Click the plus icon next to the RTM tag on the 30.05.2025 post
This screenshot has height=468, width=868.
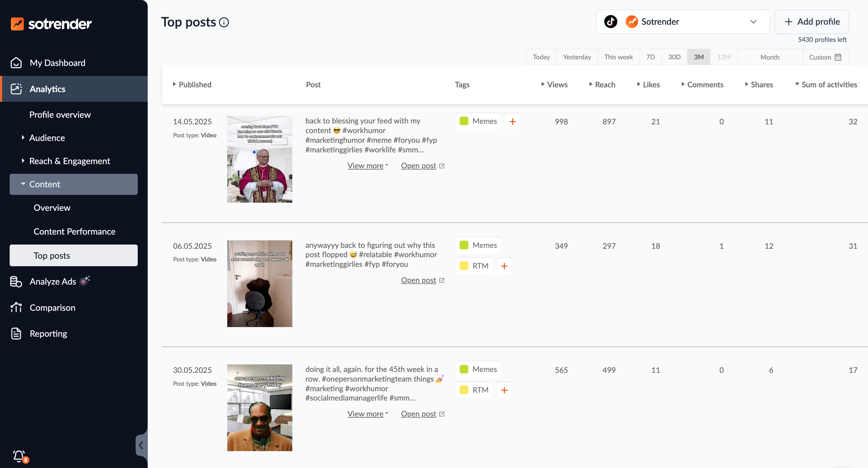pyautogui.click(x=505, y=390)
